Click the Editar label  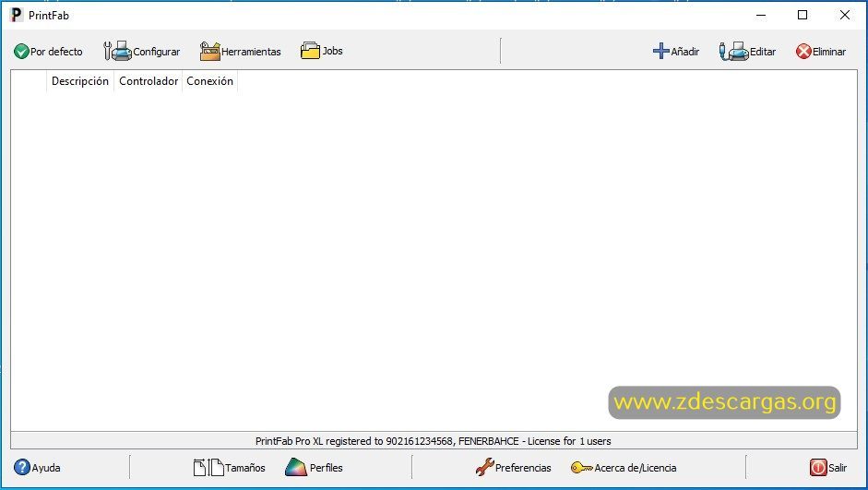[763, 52]
